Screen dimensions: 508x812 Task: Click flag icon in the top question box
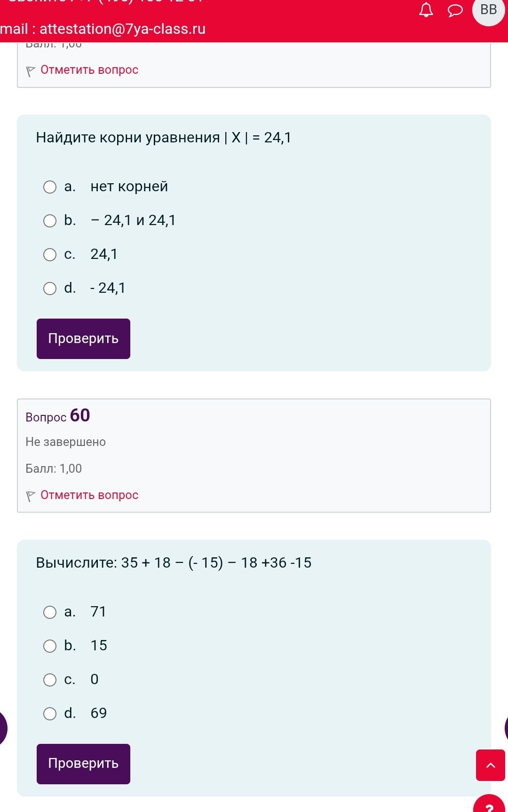[x=31, y=71]
